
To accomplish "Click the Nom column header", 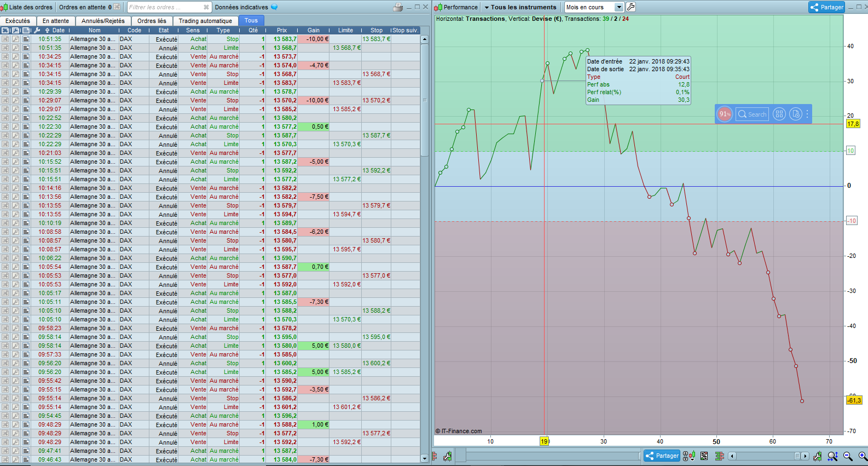I will pyautogui.click(x=95, y=30).
